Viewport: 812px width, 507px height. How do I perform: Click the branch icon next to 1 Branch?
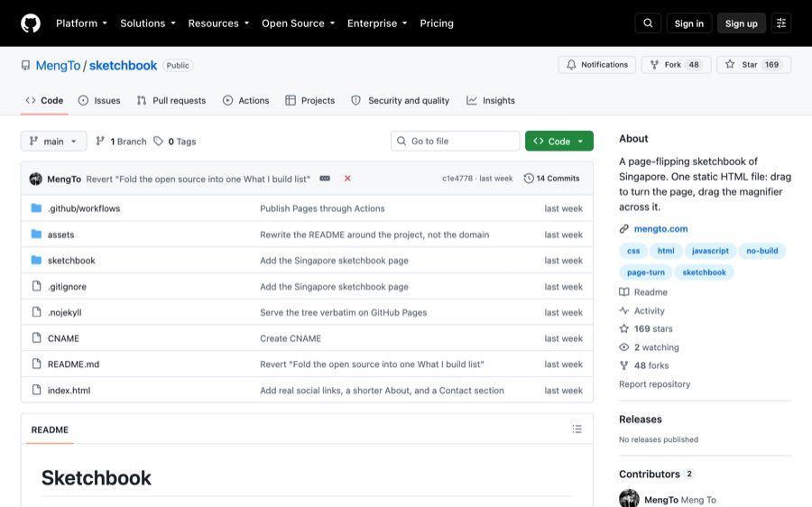point(100,141)
